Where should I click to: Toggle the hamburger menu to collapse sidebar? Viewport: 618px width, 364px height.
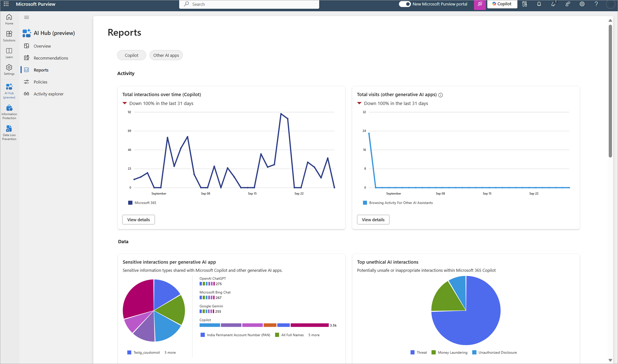click(27, 17)
